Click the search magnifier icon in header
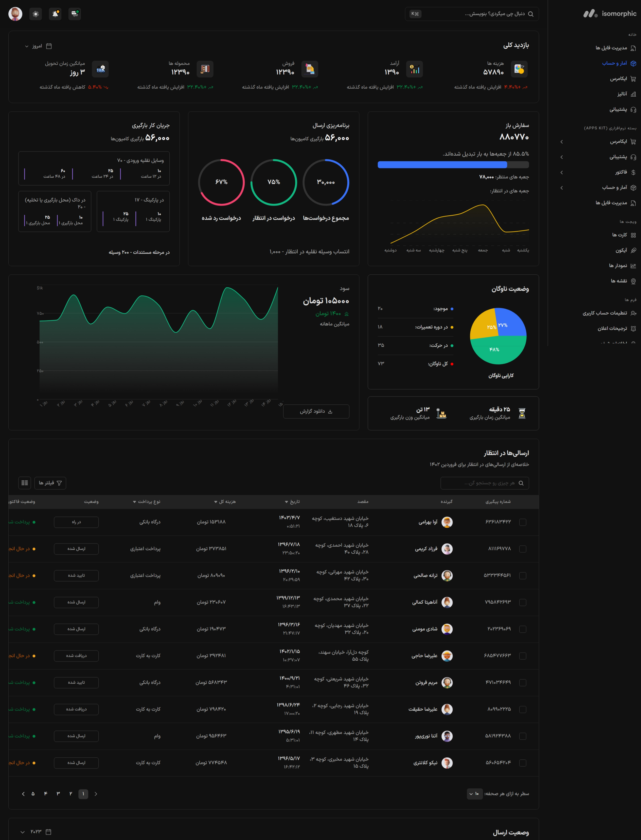 [x=531, y=14]
